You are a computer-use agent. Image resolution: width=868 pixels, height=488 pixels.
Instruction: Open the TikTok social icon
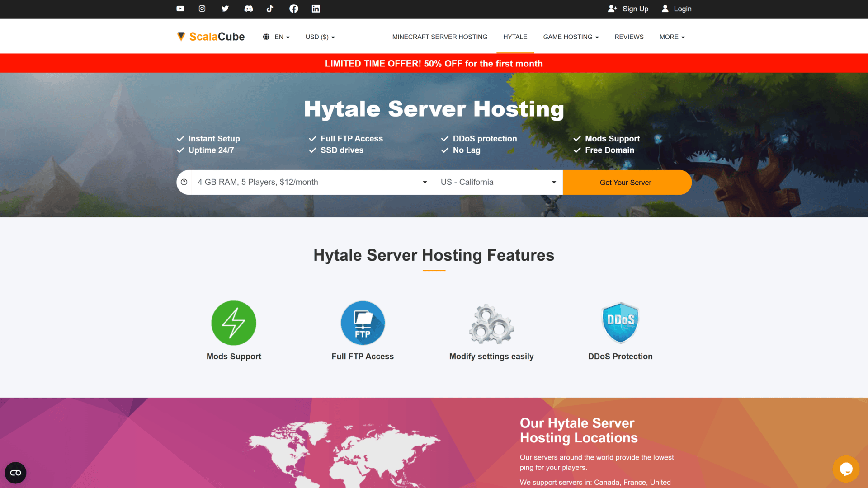point(270,9)
